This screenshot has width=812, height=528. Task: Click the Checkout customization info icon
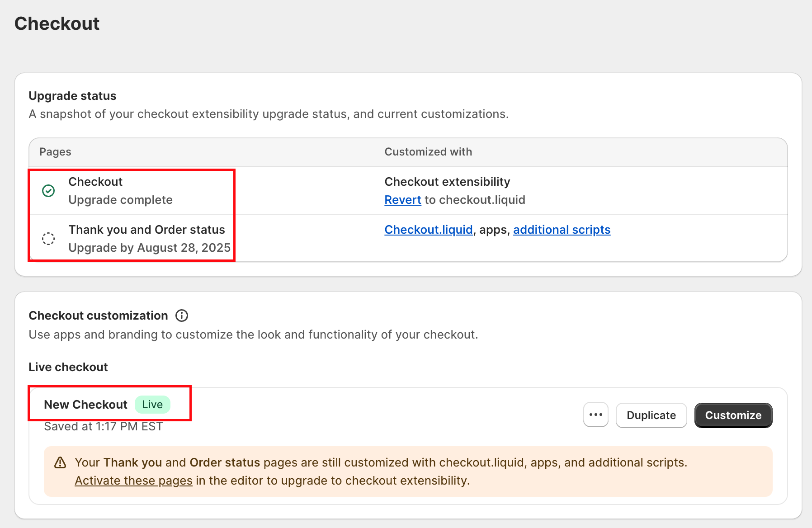pyautogui.click(x=182, y=316)
